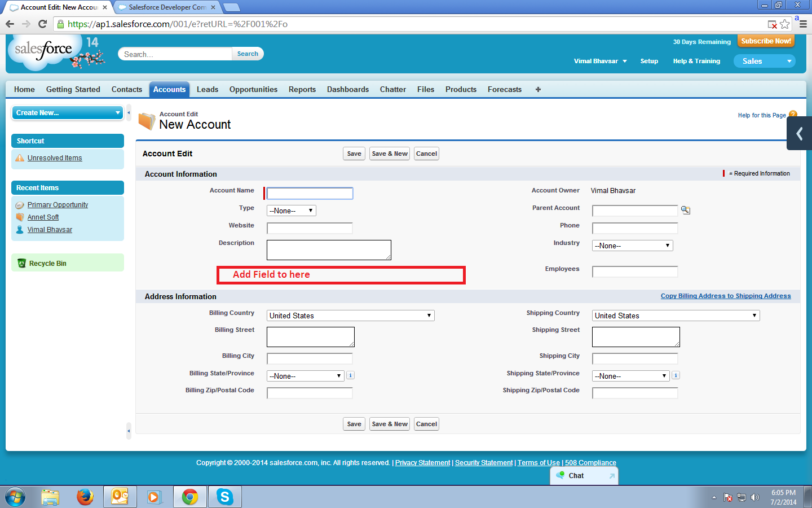Reload the page with the refresh icon
Viewport: 812px width, 508px height.
[42, 24]
